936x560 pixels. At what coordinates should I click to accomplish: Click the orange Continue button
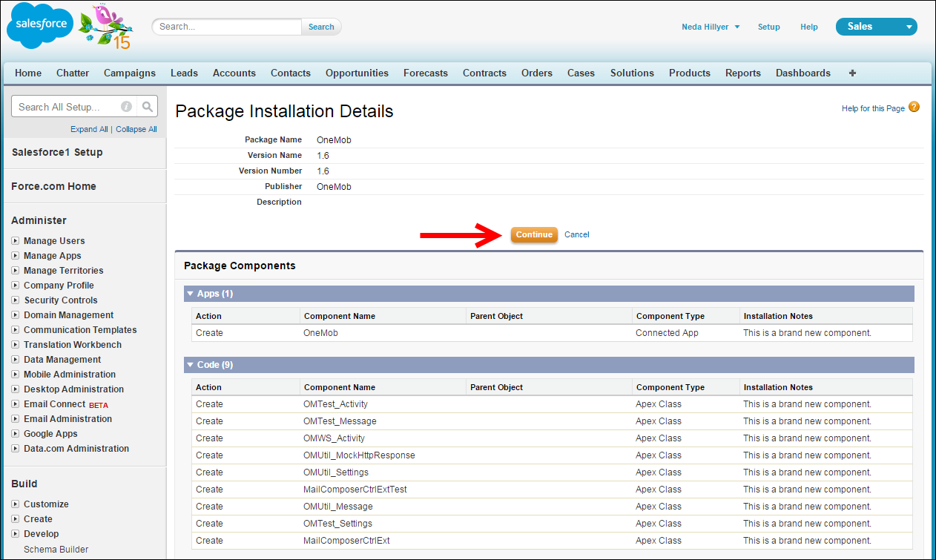point(534,234)
